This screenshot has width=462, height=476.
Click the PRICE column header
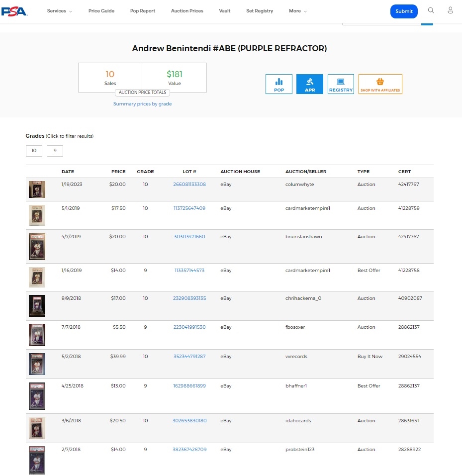118,172
